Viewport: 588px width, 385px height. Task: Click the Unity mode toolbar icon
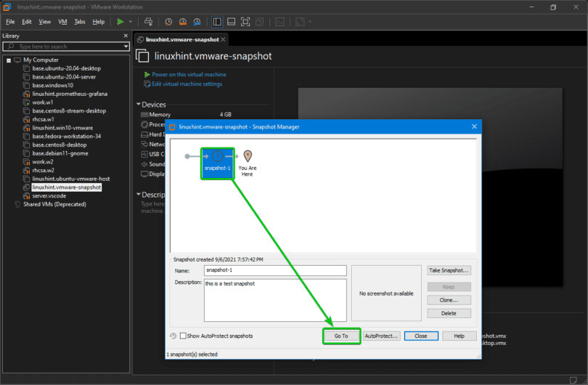[x=259, y=22]
